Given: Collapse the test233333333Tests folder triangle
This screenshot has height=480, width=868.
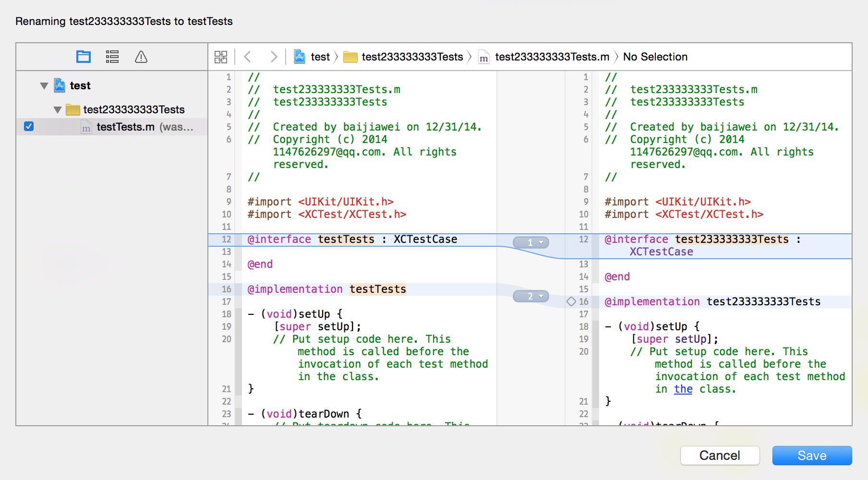Looking at the screenshot, I should click(x=58, y=110).
